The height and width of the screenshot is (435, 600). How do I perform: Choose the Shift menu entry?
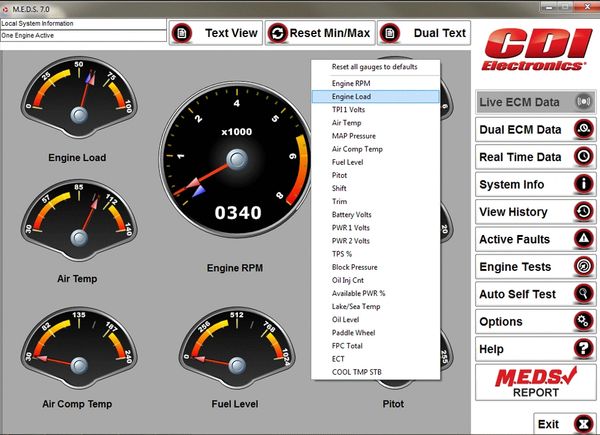376,188
